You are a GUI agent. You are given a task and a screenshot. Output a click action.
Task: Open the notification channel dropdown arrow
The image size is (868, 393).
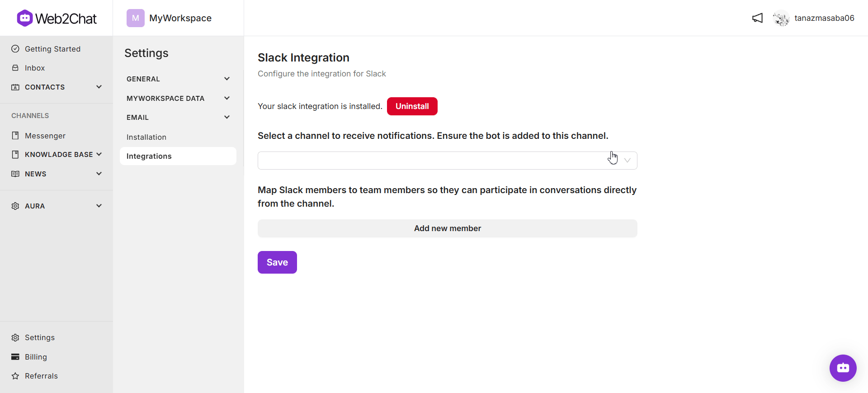click(627, 161)
